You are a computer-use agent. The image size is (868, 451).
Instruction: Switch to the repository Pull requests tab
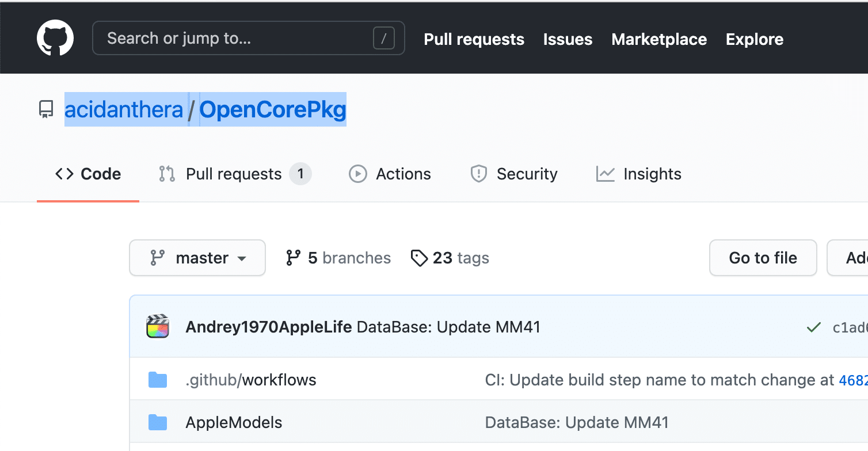235,174
